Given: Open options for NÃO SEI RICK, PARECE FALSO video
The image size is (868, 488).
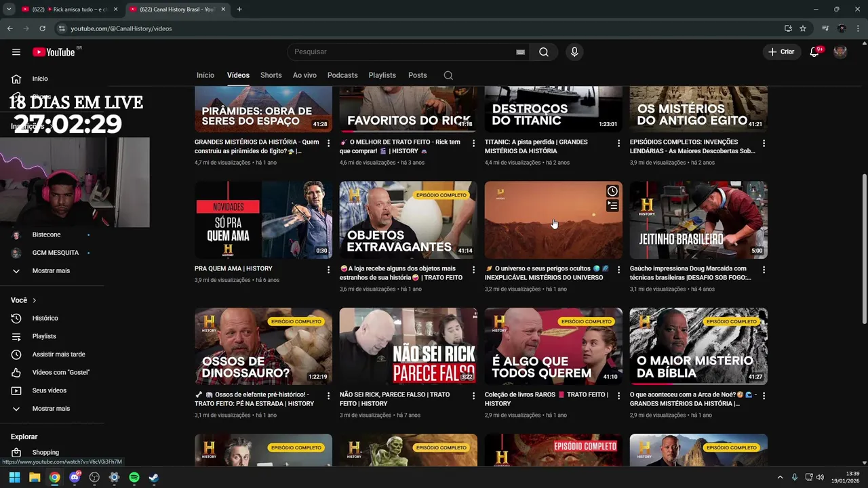Looking at the screenshot, I should point(473,396).
